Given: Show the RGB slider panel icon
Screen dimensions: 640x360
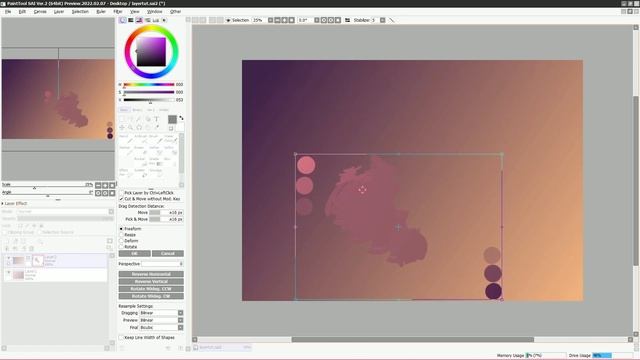Looking at the screenshot, I should [x=131, y=20].
